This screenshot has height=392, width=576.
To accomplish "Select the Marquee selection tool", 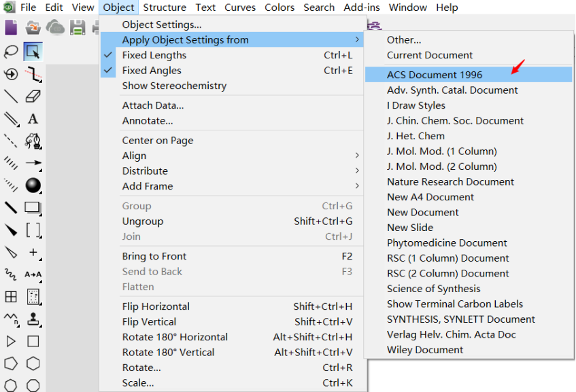I will pyautogui.click(x=33, y=52).
